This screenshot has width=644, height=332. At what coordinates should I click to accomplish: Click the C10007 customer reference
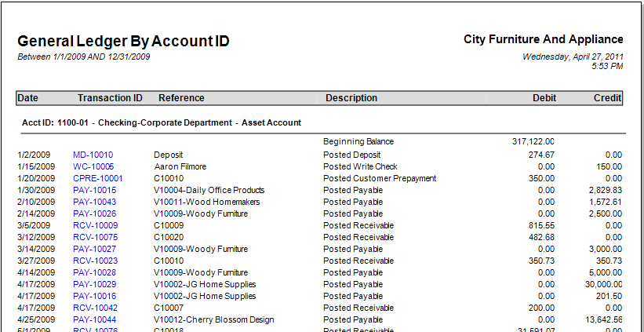coord(169,308)
